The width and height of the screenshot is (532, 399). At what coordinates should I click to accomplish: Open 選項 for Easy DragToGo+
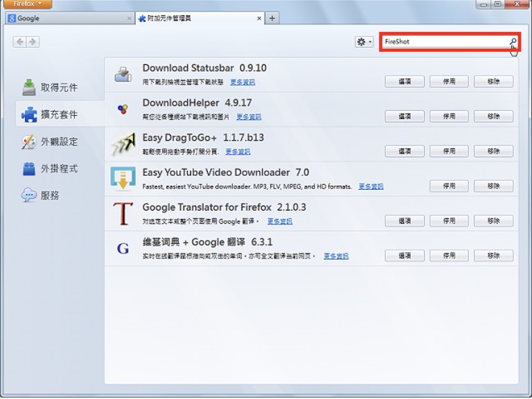405,151
